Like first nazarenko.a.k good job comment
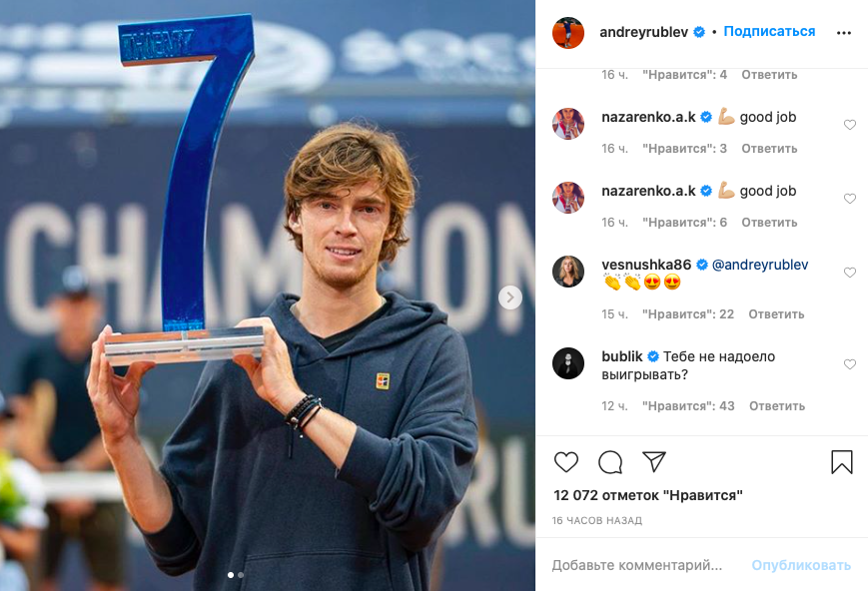 (850, 125)
